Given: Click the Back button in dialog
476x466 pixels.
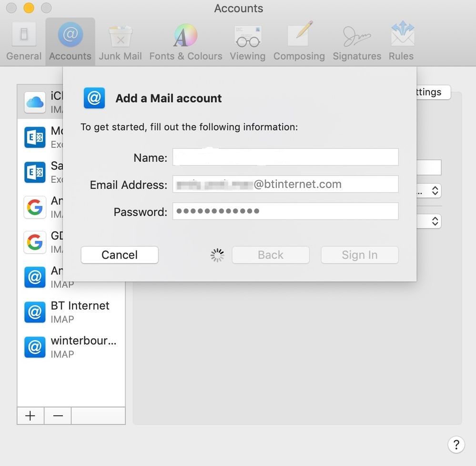Looking at the screenshot, I should [270, 255].
